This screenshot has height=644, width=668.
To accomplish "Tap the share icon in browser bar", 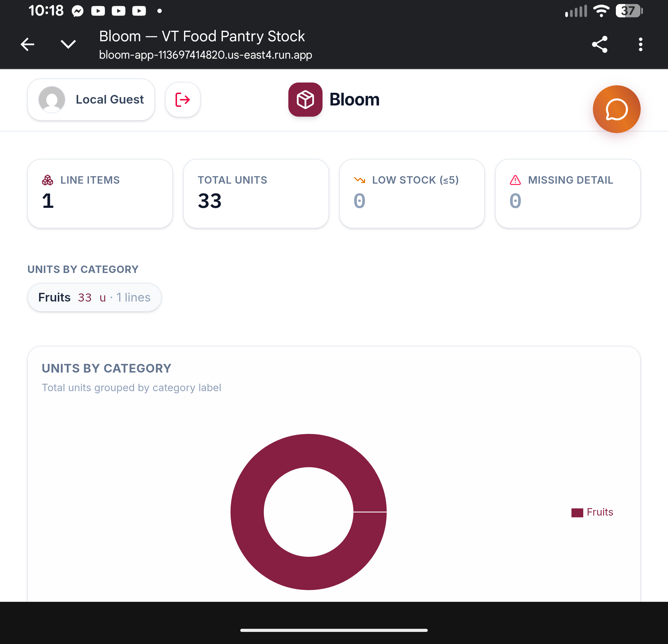I will 599,44.
